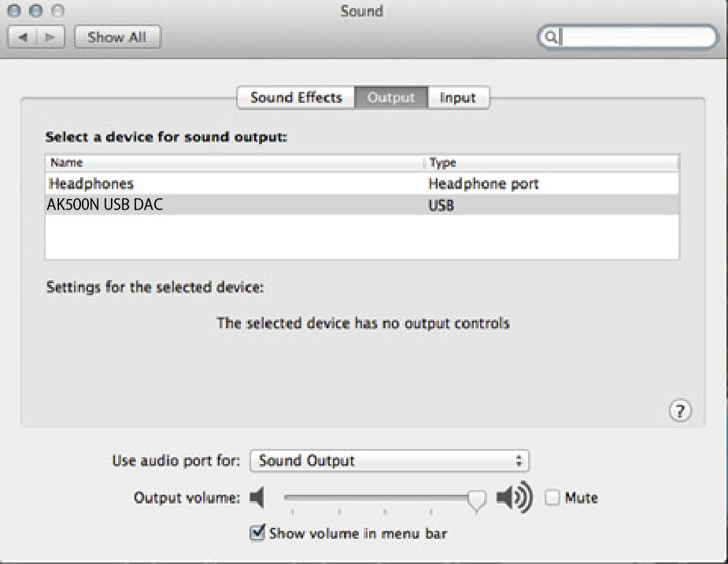This screenshot has height=564, width=728.
Task: Enable the Mute checkbox
Action: click(x=552, y=498)
